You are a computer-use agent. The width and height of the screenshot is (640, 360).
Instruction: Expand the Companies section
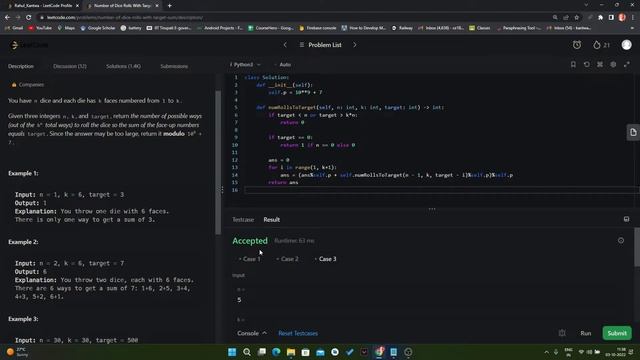click(27, 84)
